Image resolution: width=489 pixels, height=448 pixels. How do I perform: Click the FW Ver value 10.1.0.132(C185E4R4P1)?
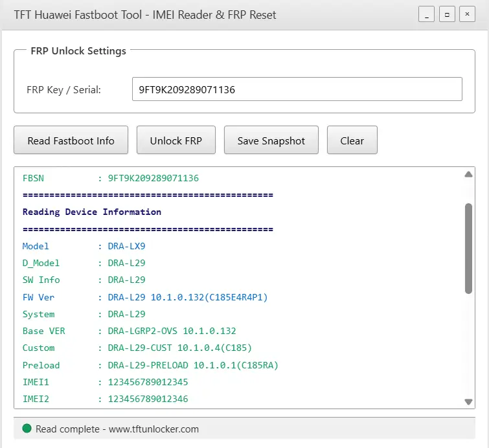209,297
